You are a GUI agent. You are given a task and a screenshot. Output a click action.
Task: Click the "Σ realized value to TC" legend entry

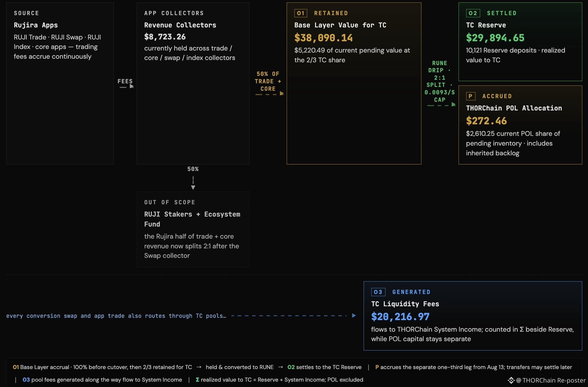coord(279,380)
